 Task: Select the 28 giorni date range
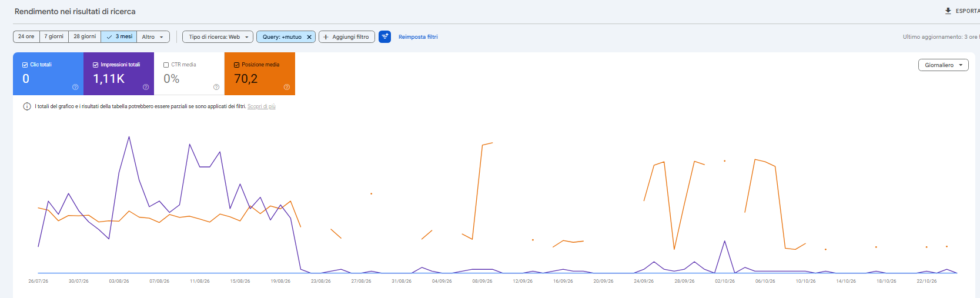pyautogui.click(x=85, y=36)
